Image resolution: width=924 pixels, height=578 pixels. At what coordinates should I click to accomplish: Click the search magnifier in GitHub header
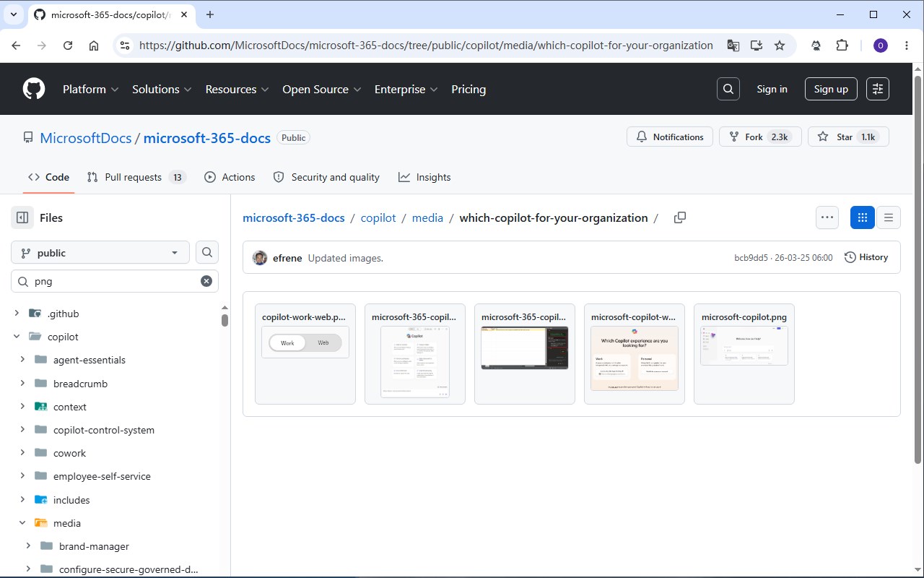click(x=728, y=89)
